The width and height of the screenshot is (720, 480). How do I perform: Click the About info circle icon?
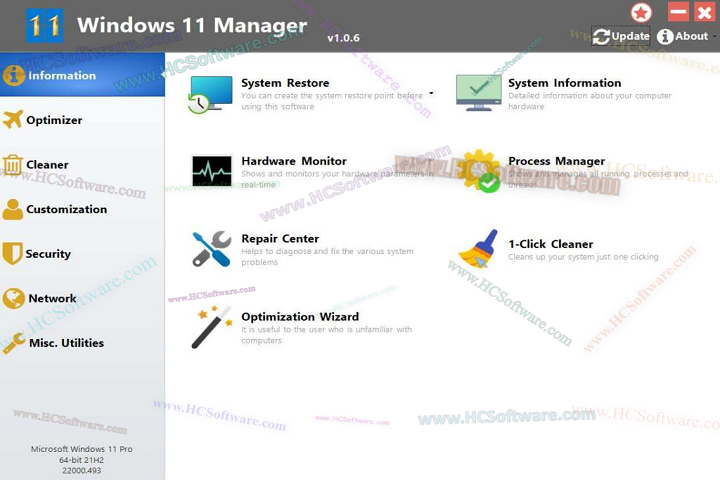click(x=665, y=36)
